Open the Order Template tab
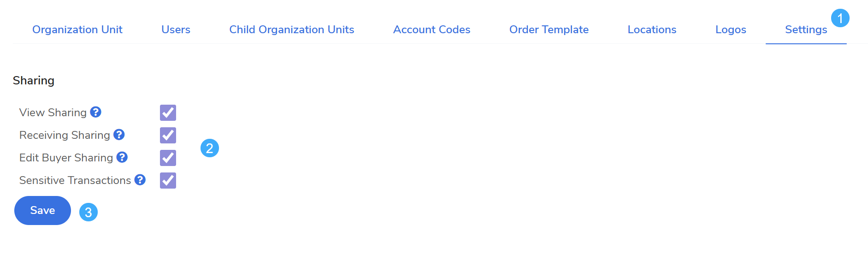This screenshot has height=255, width=868. coord(549,30)
